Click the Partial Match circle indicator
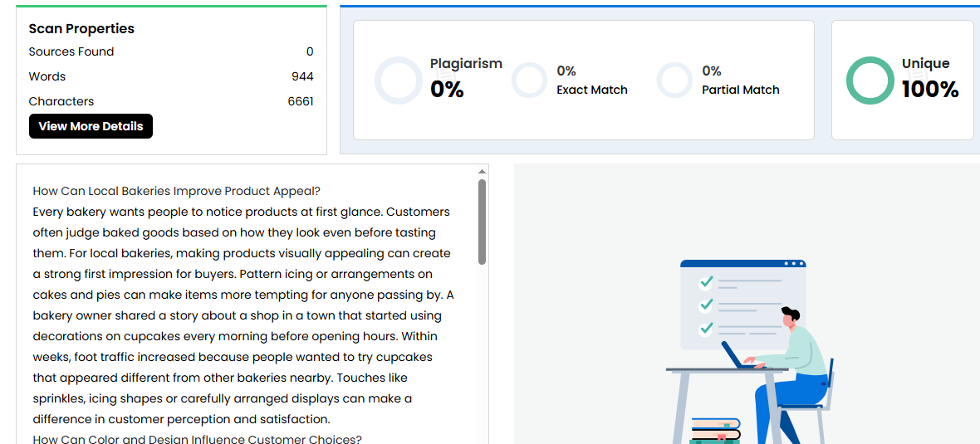The image size is (980, 444). pyautogui.click(x=674, y=81)
